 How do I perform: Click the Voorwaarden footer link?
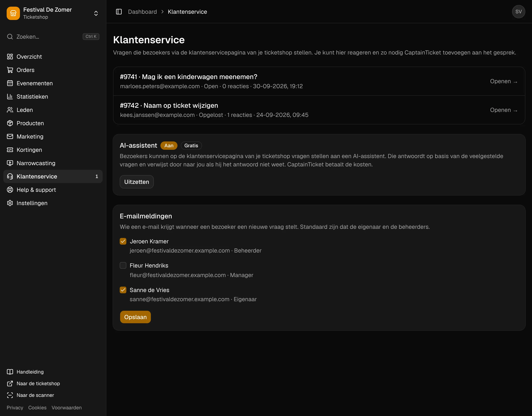coord(66,407)
